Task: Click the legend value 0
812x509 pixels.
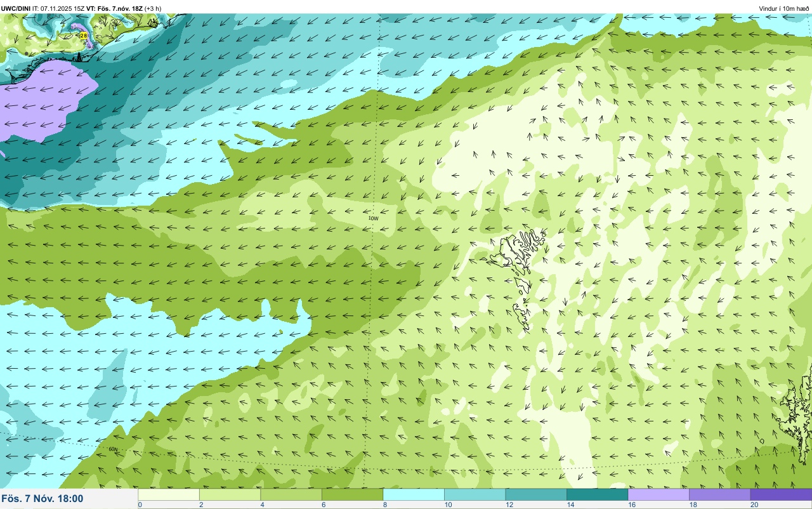Action: (x=140, y=505)
